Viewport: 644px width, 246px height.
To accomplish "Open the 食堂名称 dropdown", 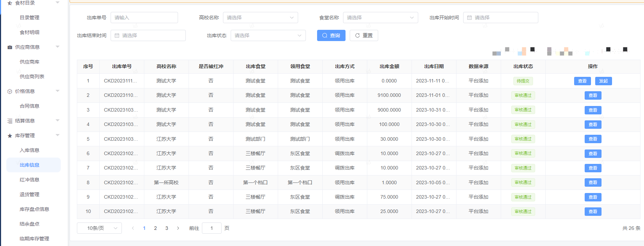I will 381,18.
